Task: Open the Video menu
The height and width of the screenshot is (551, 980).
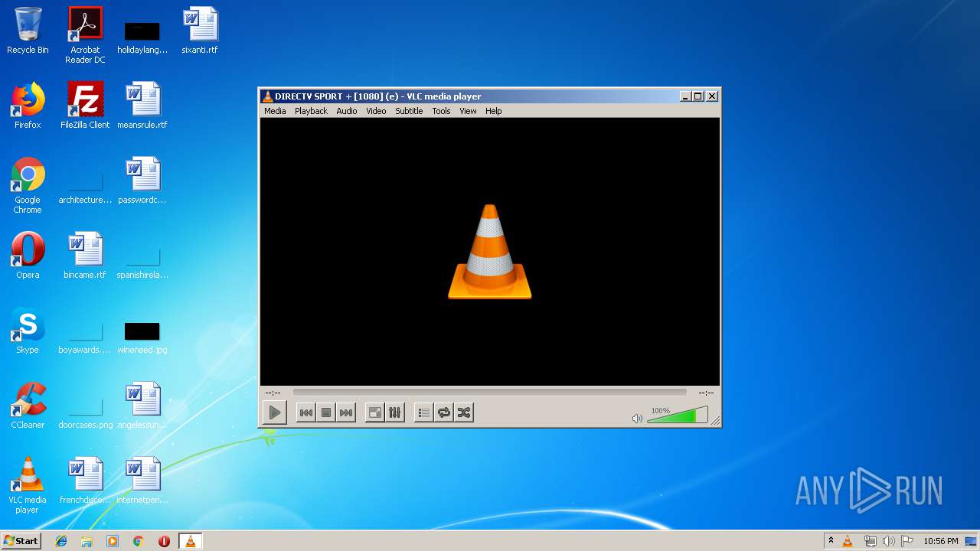Action: coord(376,111)
